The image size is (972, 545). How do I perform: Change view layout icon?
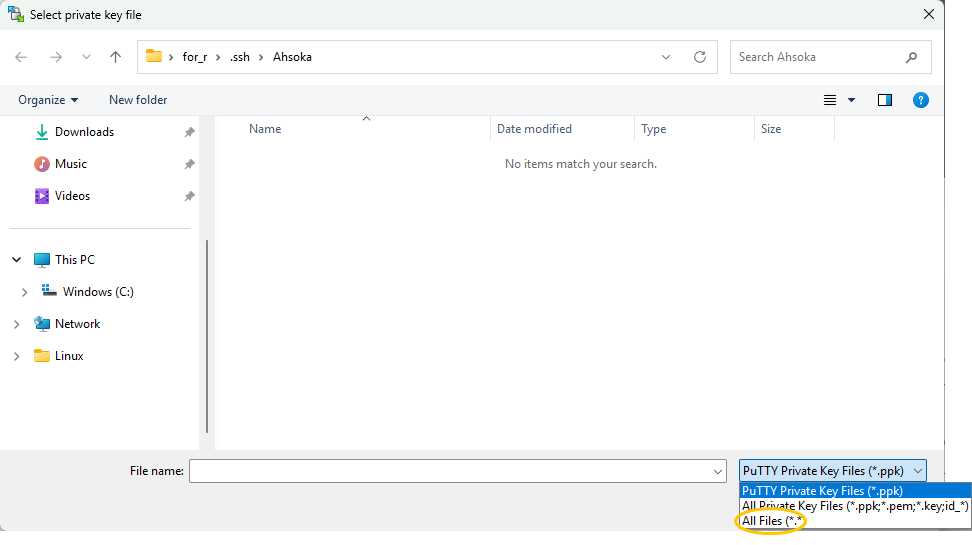829,100
